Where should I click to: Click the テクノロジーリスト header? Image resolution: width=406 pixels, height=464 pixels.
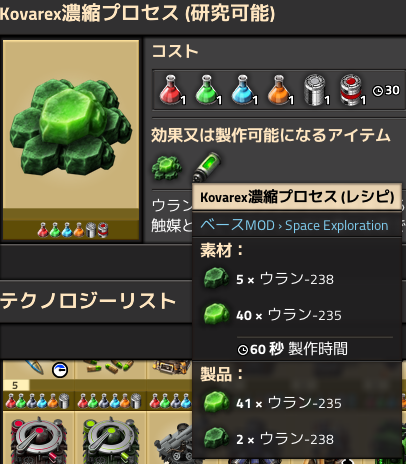pos(88,301)
